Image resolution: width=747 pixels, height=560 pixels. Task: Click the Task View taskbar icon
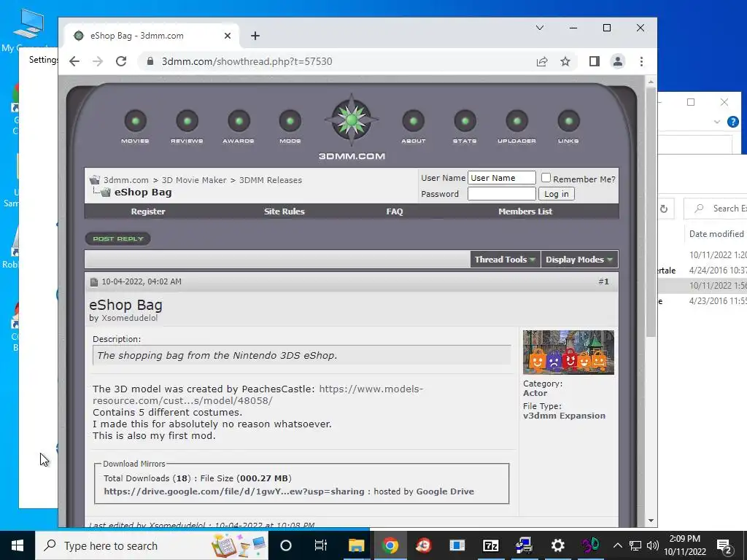point(321,545)
